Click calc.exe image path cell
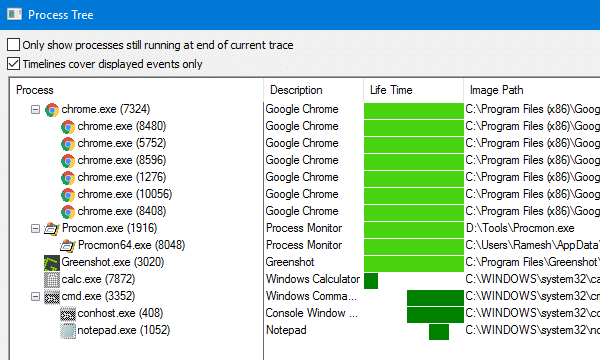This screenshot has height=360, width=600. pyautogui.click(x=532, y=279)
